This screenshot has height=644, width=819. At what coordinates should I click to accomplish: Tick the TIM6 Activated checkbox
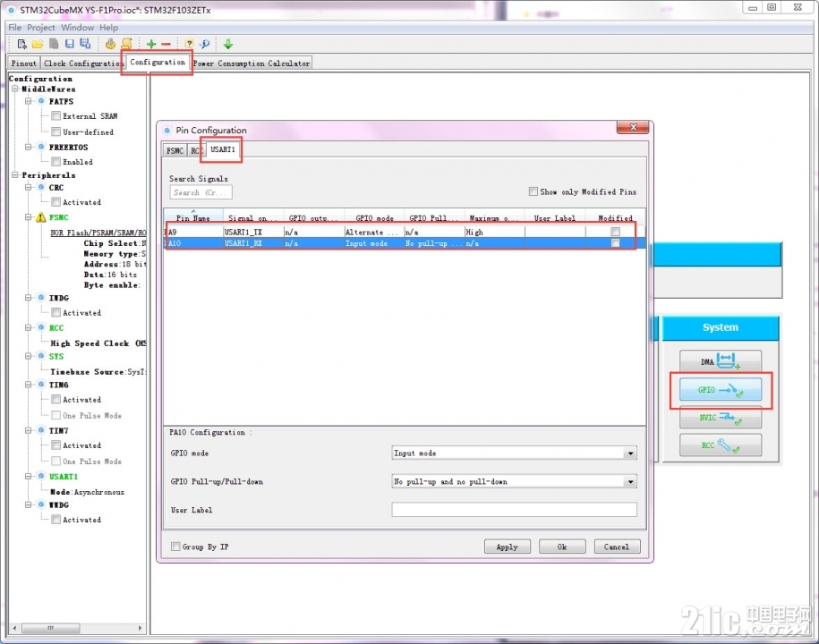(55, 399)
